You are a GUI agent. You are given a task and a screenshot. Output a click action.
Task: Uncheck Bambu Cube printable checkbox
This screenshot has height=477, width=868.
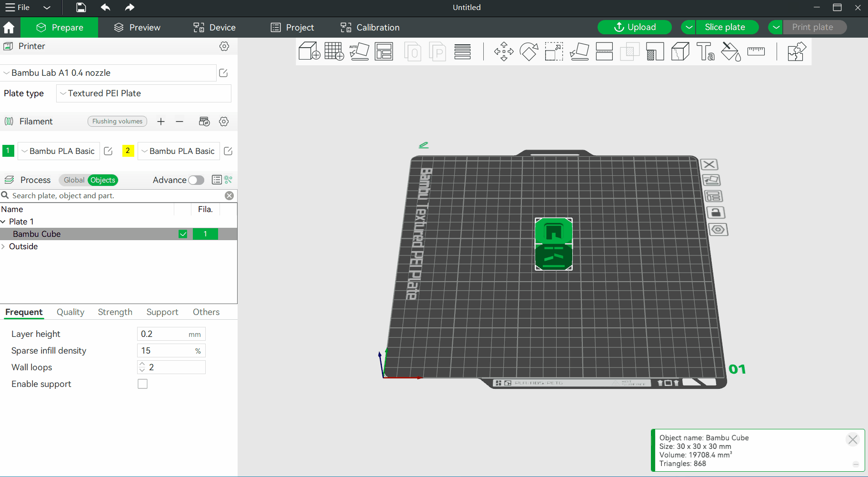[x=183, y=234]
